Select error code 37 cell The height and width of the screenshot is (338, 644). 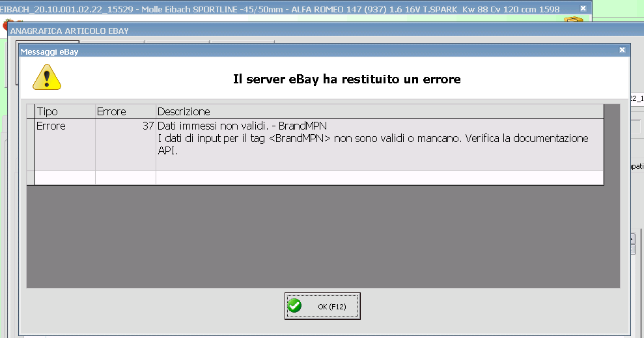pos(125,144)
